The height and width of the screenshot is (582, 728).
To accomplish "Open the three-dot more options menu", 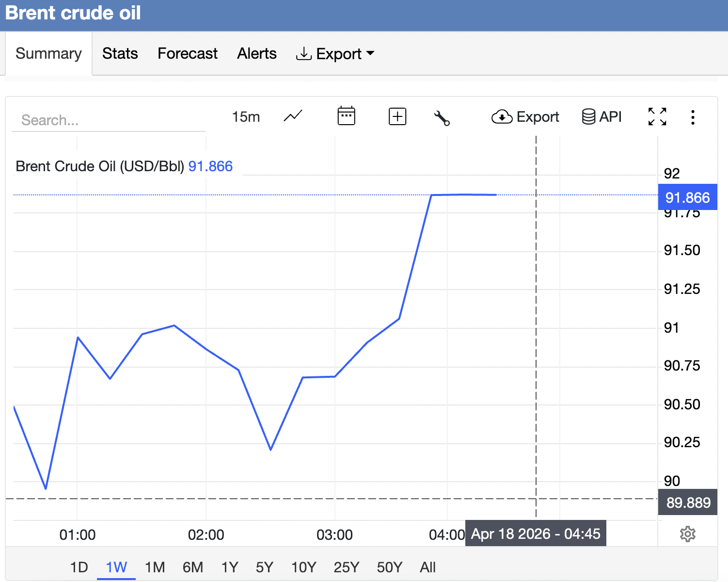I will (693, 117).
